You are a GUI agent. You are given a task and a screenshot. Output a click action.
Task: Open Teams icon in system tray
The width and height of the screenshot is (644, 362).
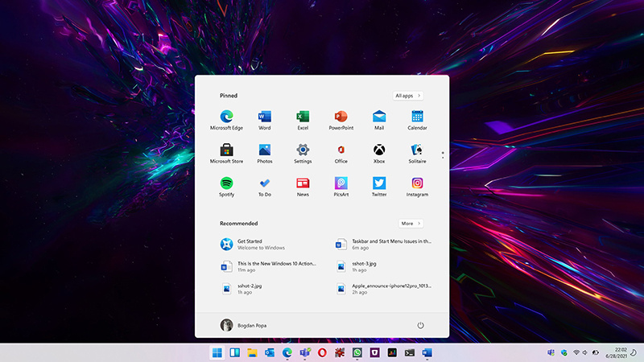[x=551, y=352]
